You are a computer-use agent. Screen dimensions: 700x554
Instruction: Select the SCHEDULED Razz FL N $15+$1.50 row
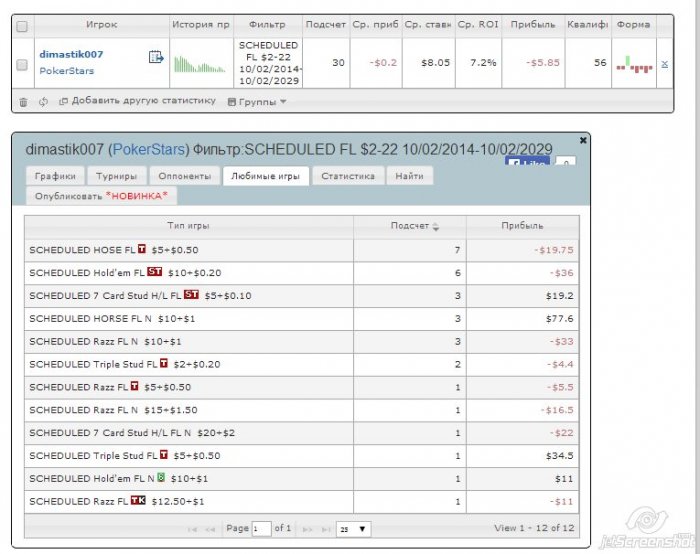[302, 410]
